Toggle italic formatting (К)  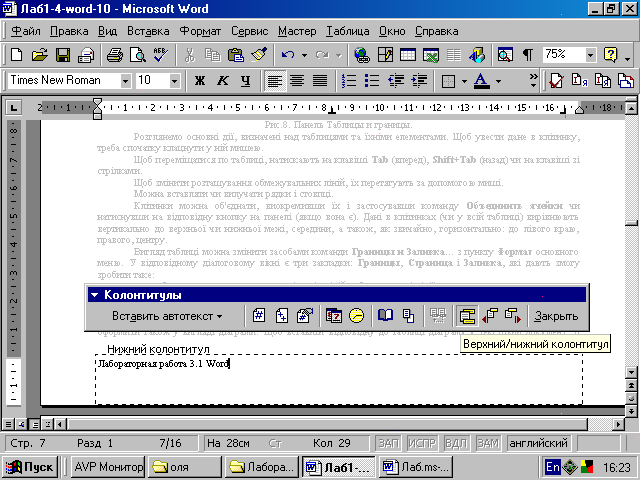pyautogui.click(x=221, y=80)
